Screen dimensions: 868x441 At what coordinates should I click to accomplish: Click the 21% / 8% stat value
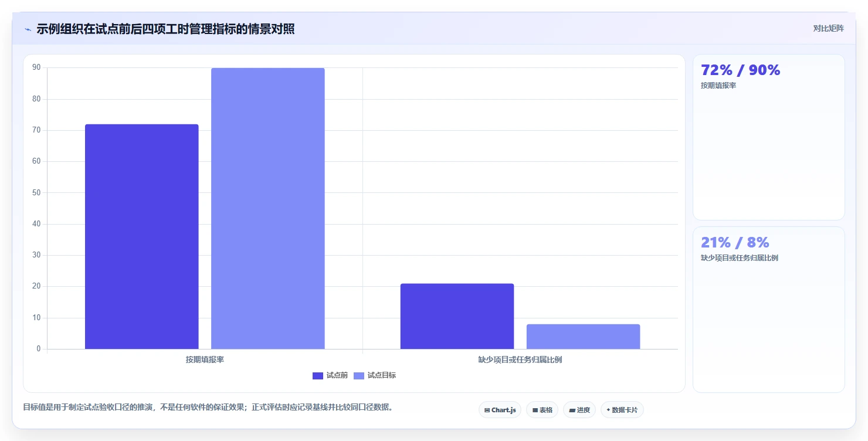(735, 243)
